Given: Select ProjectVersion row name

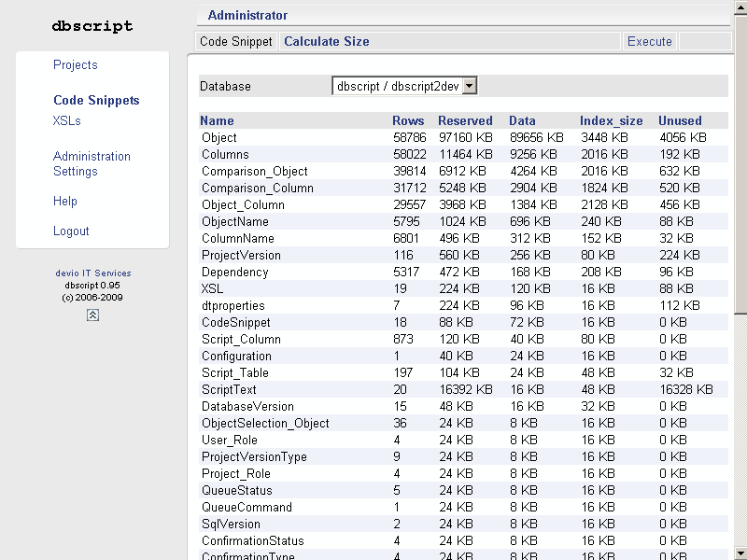Looking at the screenshot, I should point(241,255).
